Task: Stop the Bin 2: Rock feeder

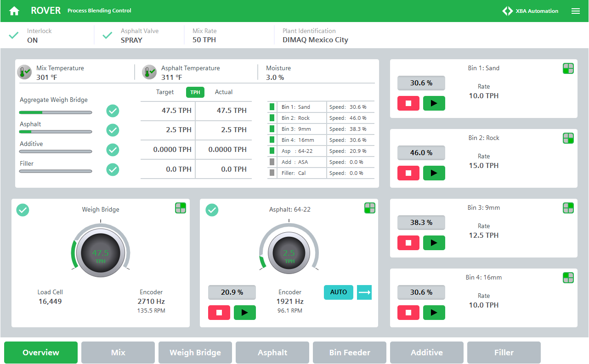Action: pyautogui.click(x=408, y=173)
